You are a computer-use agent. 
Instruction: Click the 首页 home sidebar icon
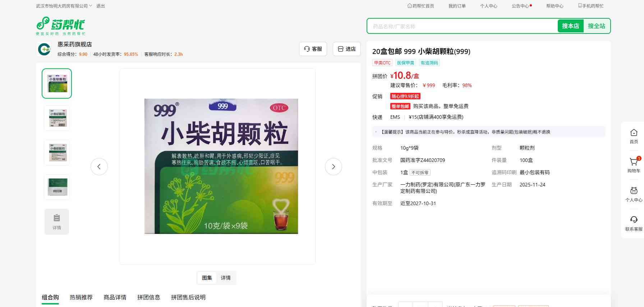click(634, 136)
